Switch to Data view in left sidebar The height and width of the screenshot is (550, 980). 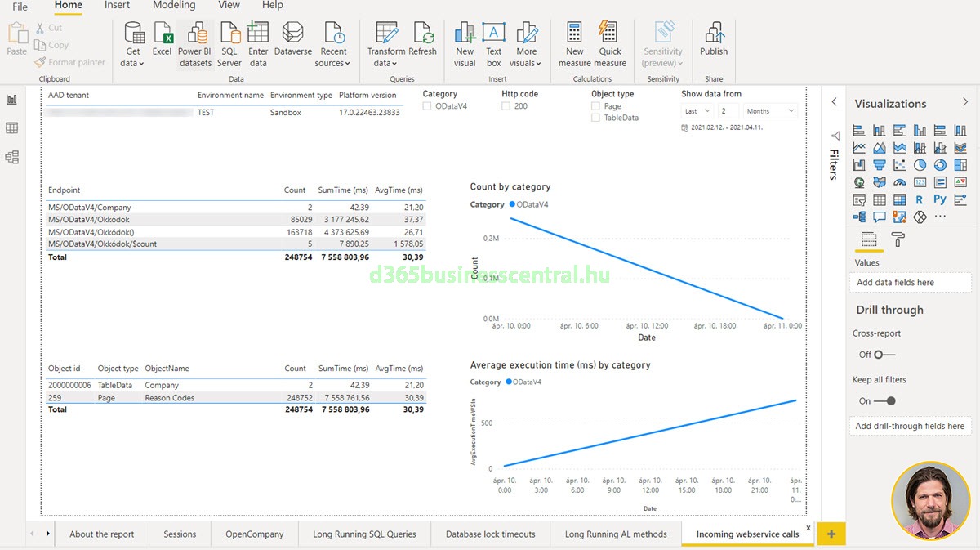pyautogui.click(x=12, y=128)
